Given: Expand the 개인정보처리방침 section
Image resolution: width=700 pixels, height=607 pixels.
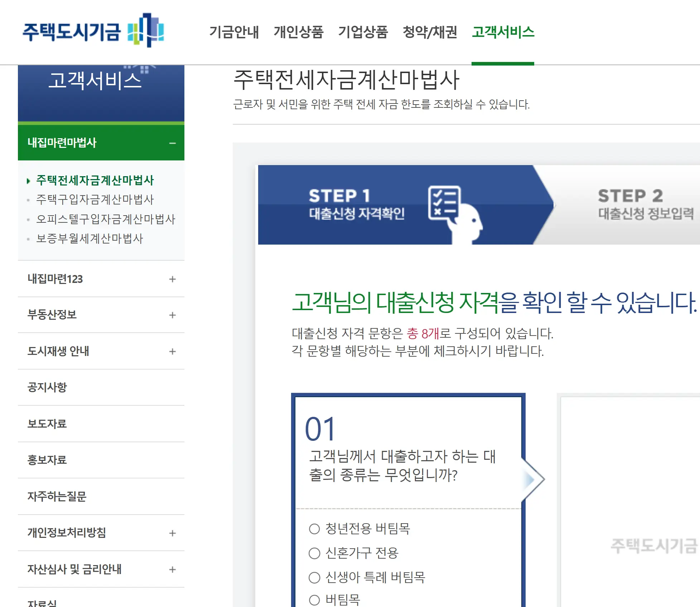Looking at the screenshot, I should click(101, 533).
